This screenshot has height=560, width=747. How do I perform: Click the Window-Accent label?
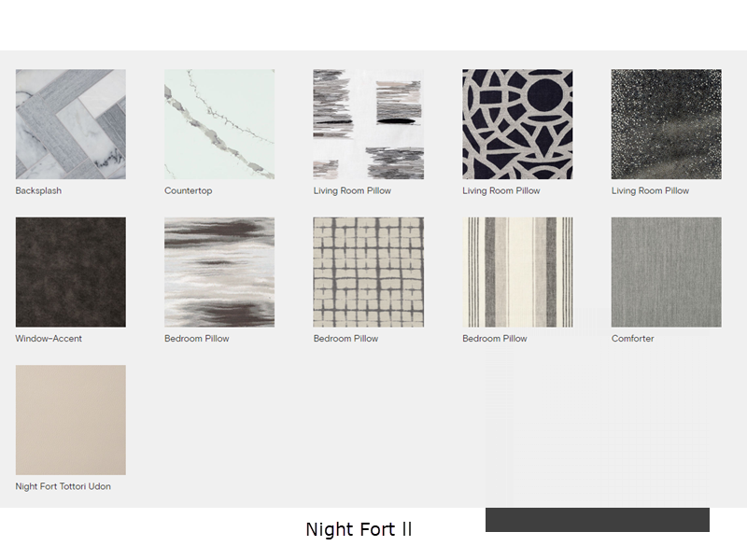point(49,339)
